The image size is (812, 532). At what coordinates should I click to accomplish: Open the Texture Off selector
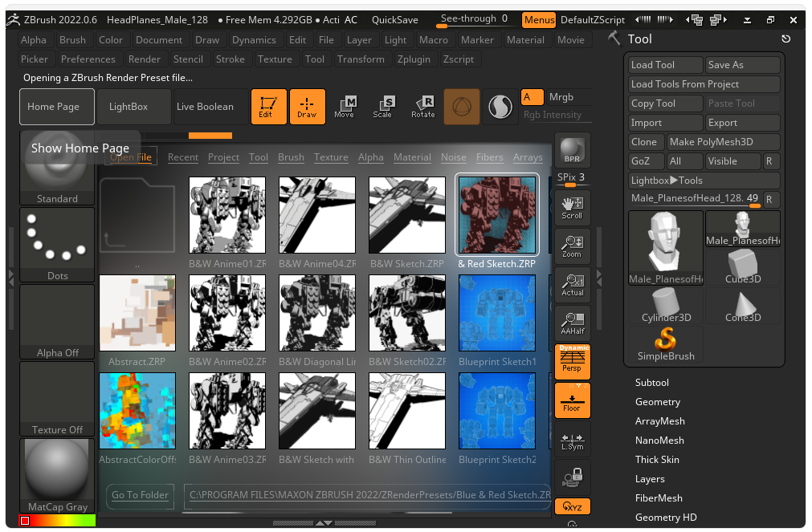coord(57,399)
